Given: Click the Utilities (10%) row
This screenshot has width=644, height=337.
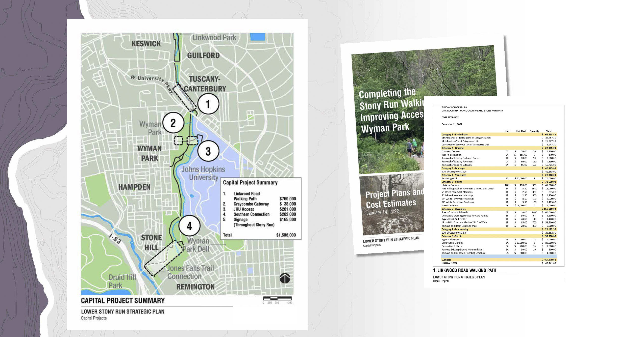Looking at the screenshot, I should point(499,263).
